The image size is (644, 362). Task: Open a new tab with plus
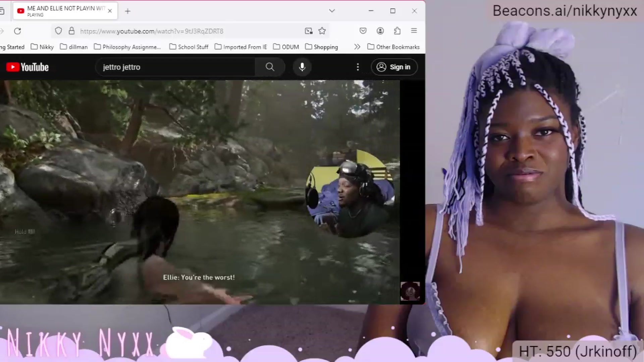127,11
